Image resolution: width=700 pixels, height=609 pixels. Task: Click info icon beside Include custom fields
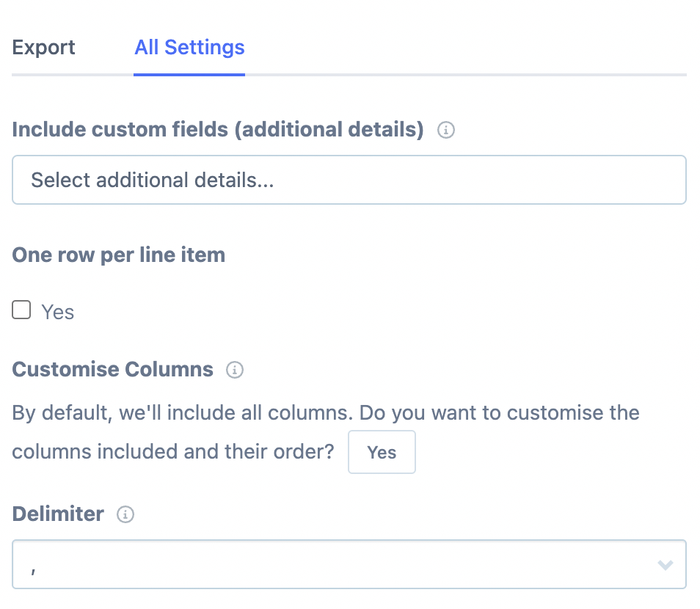coord(445,131)
